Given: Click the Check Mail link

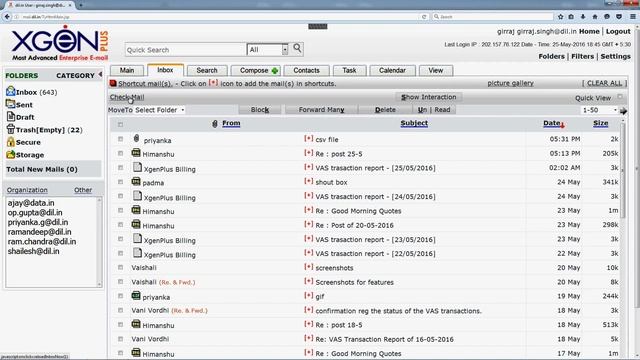Looking at the screenshot, I should coord(127,97).
